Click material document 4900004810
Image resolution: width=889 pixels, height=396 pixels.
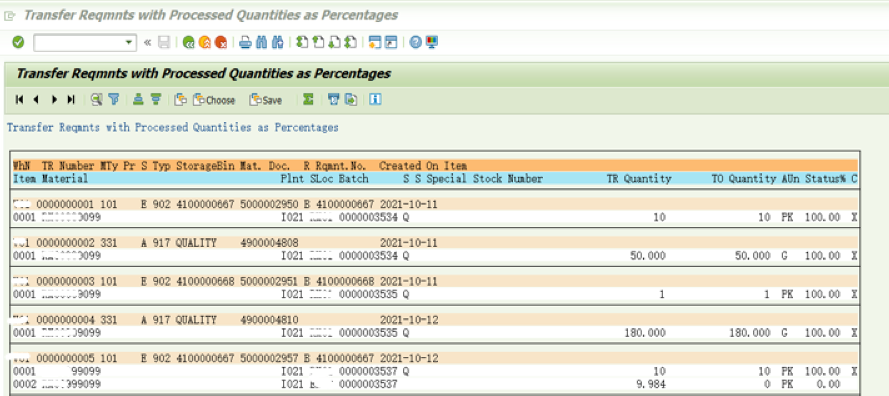click(x=269, y=320)
